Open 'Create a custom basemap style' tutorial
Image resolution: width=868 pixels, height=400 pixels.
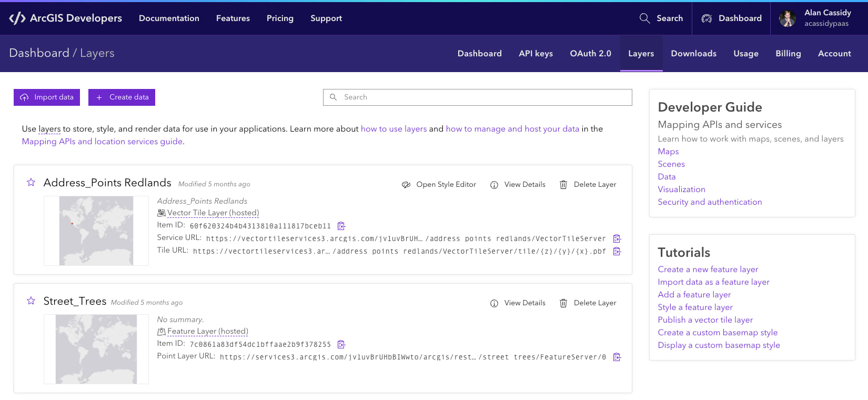(x=718, y=333)
